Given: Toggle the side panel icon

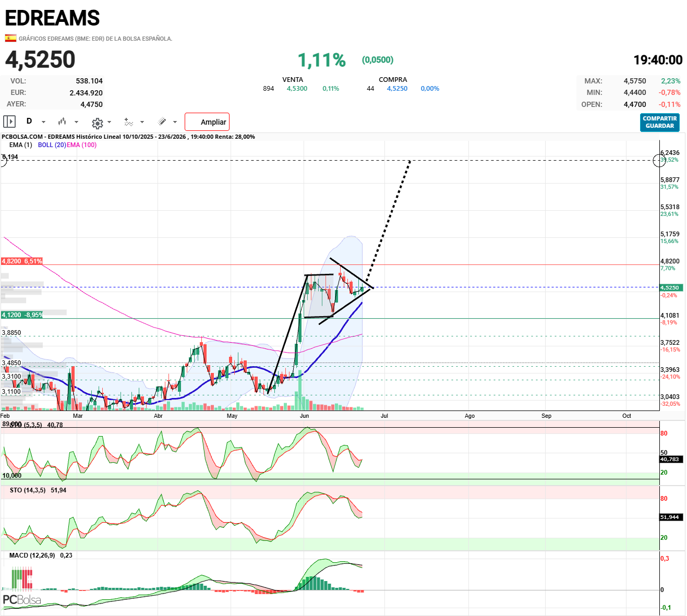Looking at the screenshot, I should click(9, 122).
